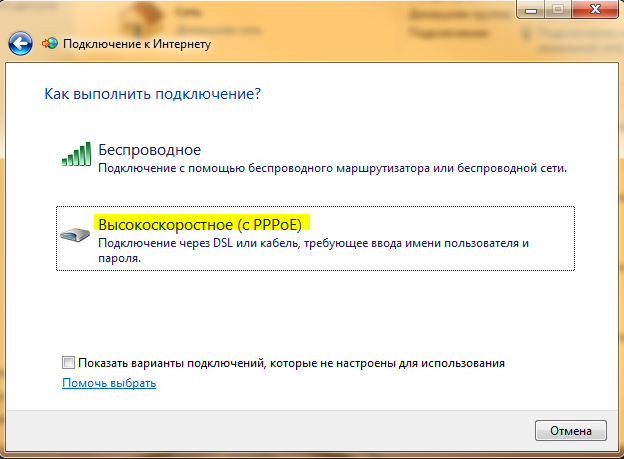Viewport: 624px width, 459px height.
Task: Click the wireless option description about маршрутизатора
Action: pos(332,169)
